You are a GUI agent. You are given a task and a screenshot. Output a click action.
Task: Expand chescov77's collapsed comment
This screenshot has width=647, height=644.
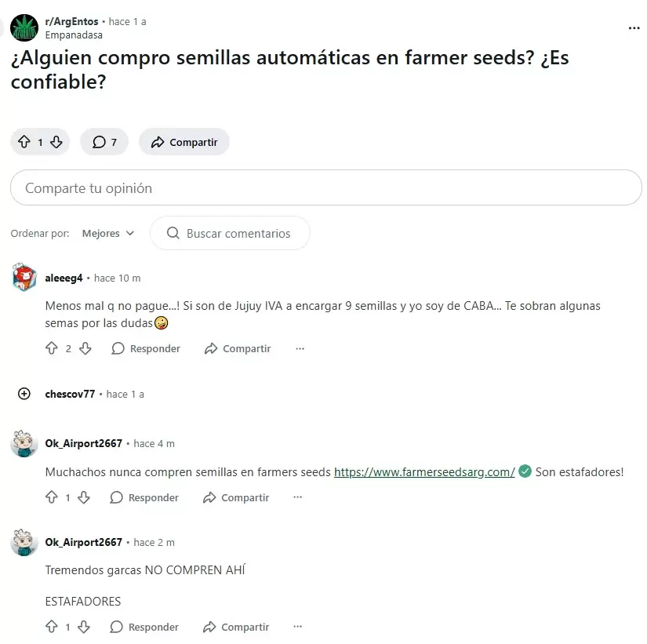(24, 394)
